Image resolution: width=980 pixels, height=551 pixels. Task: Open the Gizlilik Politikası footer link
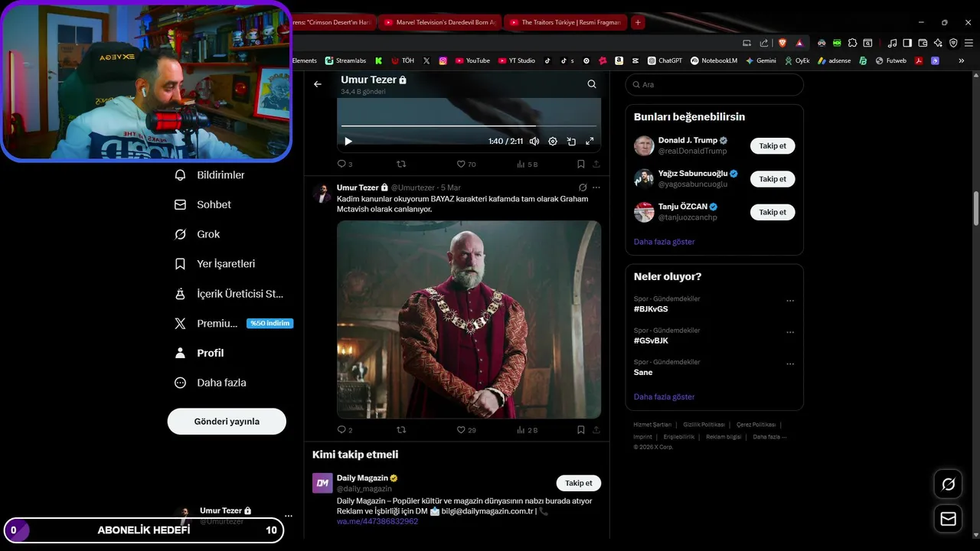704,425
